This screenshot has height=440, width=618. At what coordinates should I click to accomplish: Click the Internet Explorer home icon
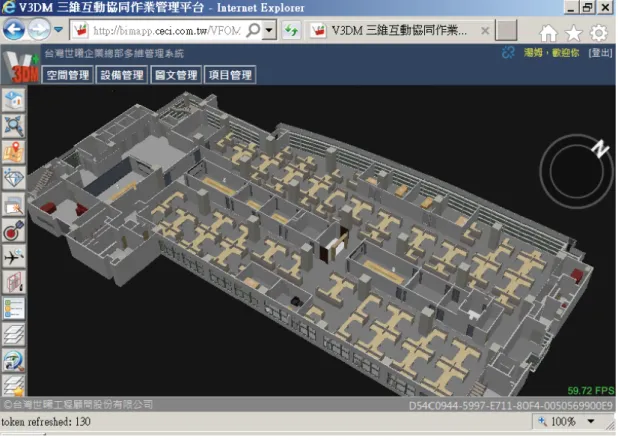[548, 33]
